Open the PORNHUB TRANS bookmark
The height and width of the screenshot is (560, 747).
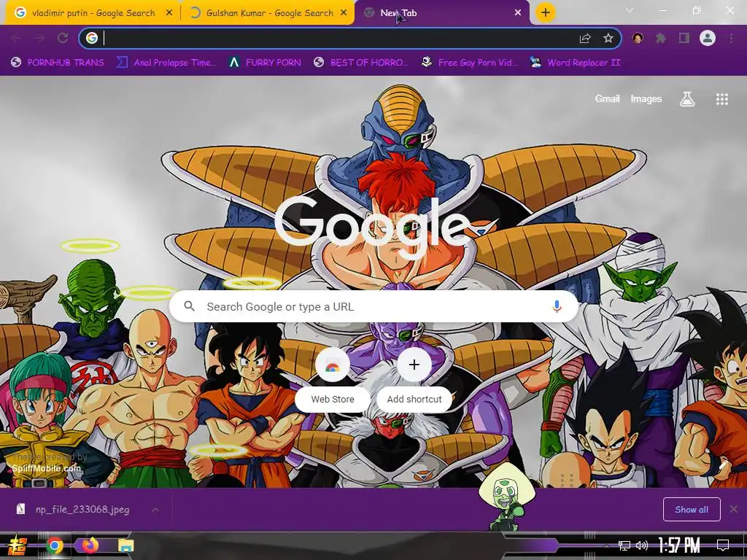[x=57, y=63]
